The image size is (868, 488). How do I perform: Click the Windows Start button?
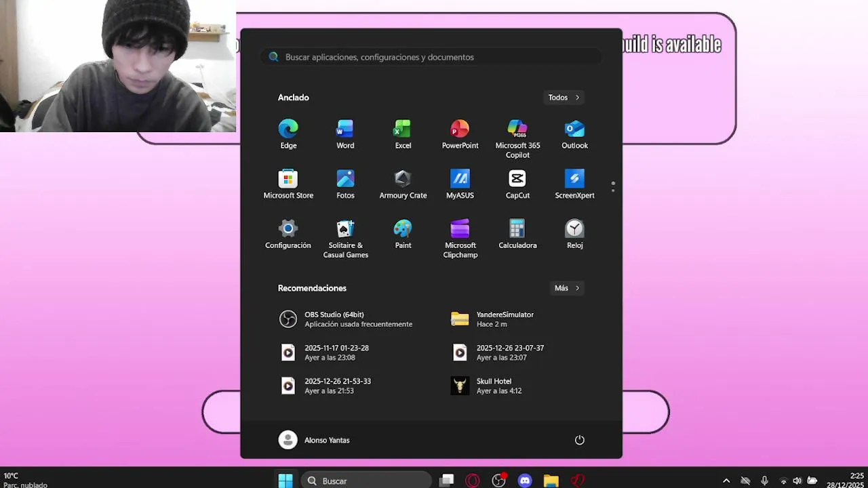[285, 481]
